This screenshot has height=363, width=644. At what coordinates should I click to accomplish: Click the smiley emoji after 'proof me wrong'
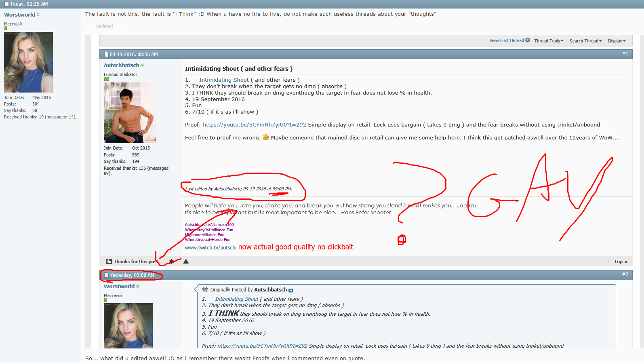point(266,137)
